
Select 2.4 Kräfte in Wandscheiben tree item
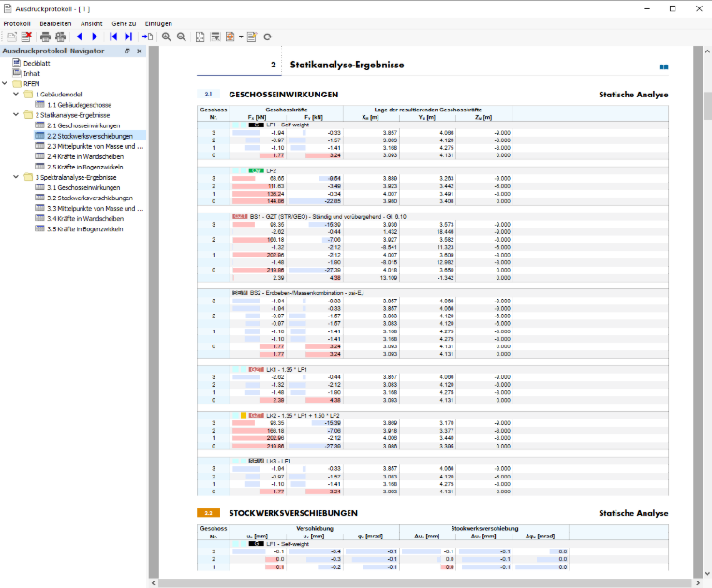click(85, 156)
